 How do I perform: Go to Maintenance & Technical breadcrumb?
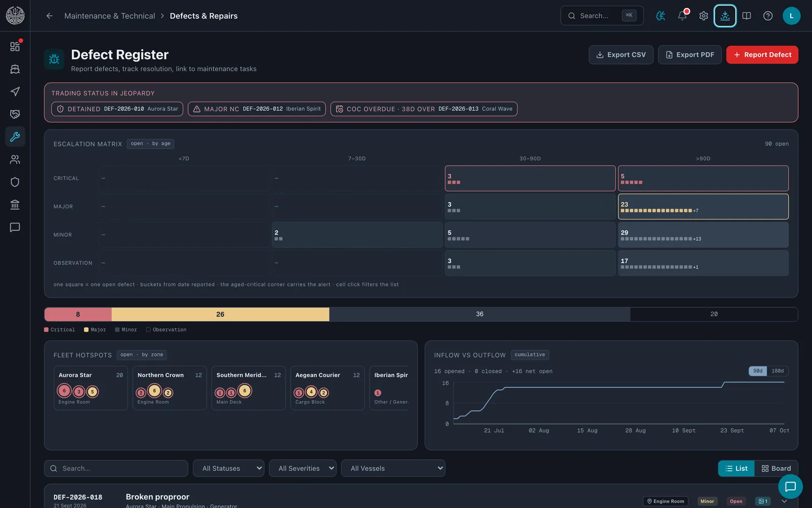tap(110, 16)
